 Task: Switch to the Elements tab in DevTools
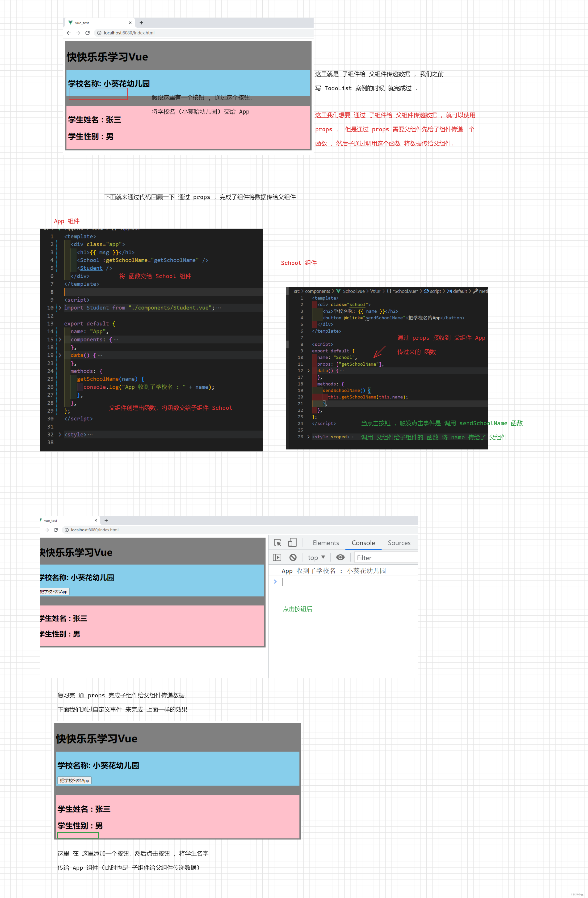[x=326, y=542]
